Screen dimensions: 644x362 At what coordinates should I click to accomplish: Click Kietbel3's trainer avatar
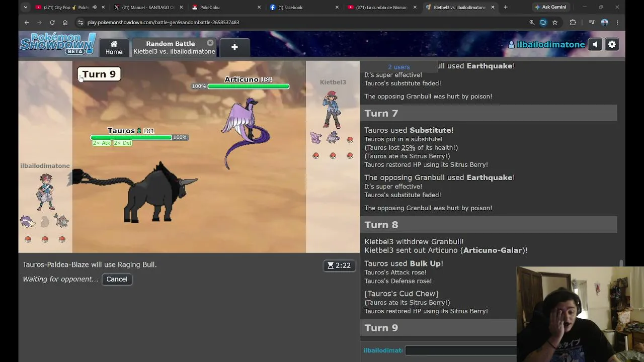pos(332,109)
